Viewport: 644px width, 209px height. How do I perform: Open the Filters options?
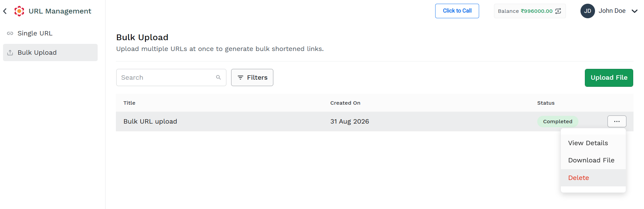252,78
